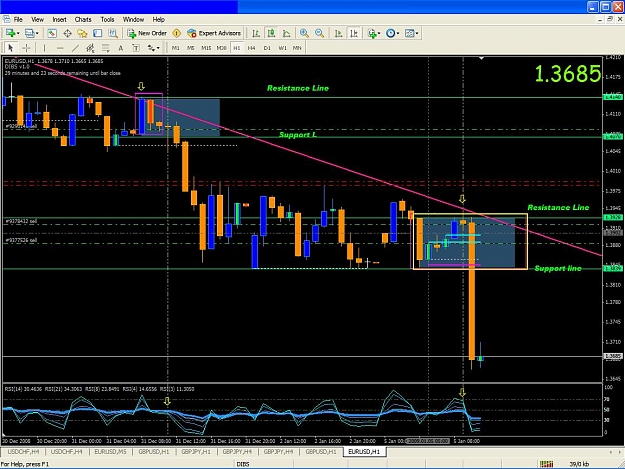Open the New Chart dropdown
Screen dimensions: 625x469
pos(12,33)
